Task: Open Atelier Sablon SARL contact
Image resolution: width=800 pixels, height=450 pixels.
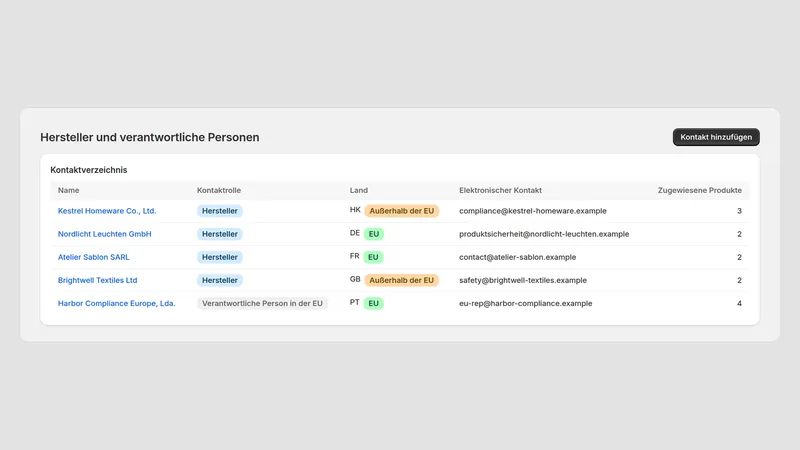Action: (93, 257)
